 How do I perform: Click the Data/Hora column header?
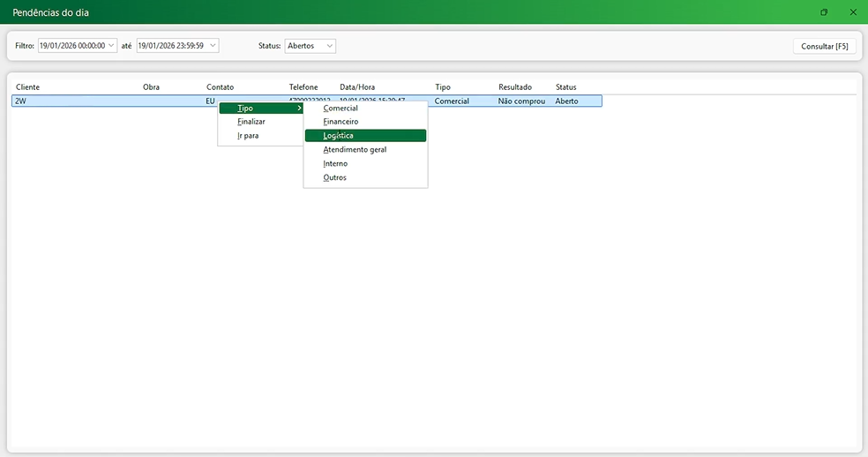(x=357, y=87)
